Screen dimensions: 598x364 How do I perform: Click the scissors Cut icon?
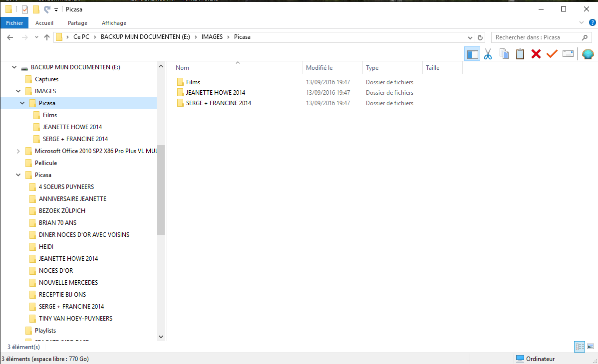(488, 54)
